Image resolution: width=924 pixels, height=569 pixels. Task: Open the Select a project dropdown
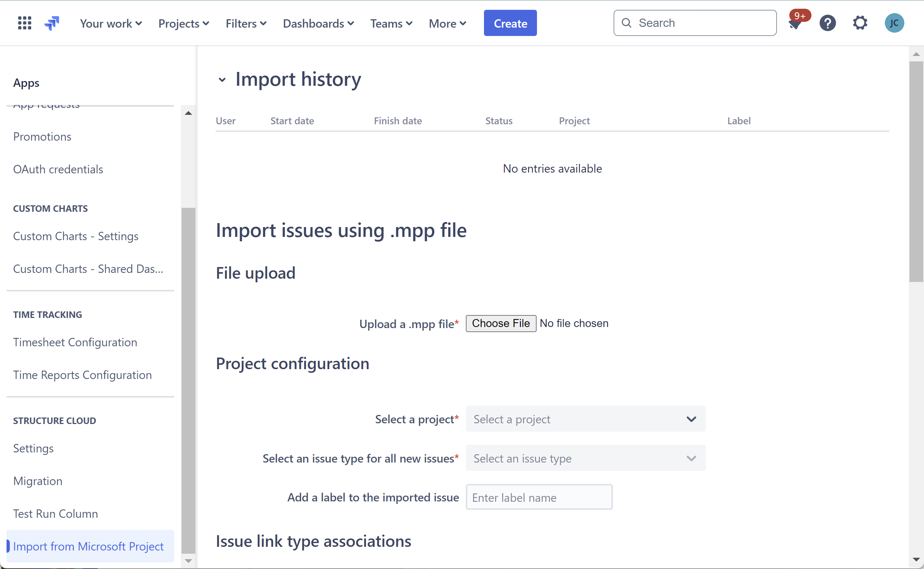point(585,419)
